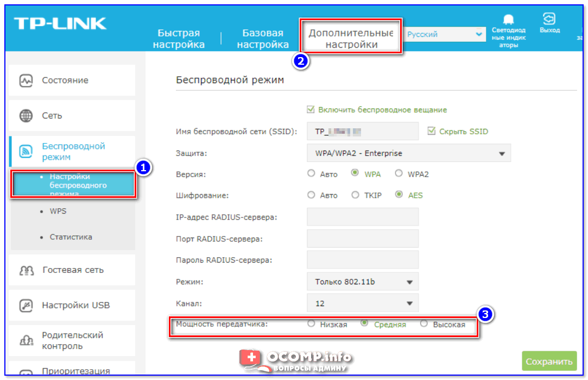This screenshot has width=588, height=380.
Task: Switch to Быстрая настройка tab
Action: pos(179,39)
